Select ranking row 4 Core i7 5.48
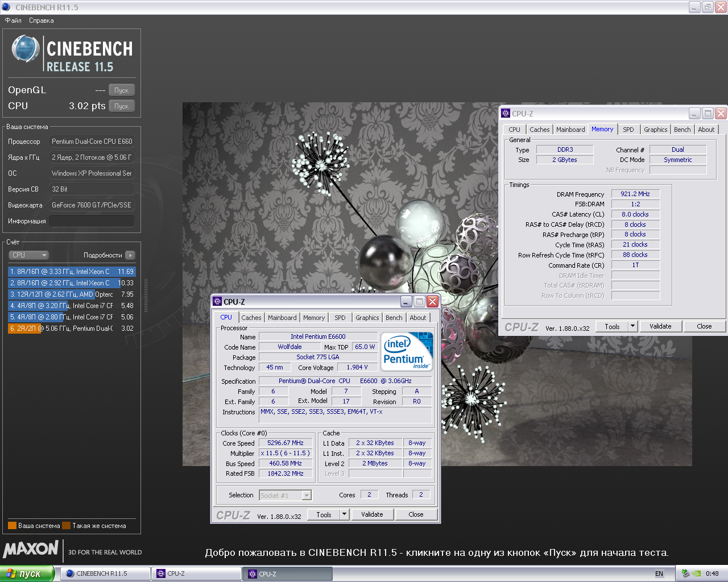The image size is (728, 582). (72, 306)
